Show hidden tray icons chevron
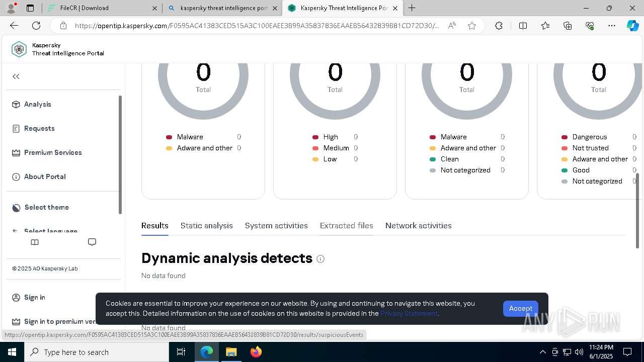The height and width of the screenshot is (362, 644). point(542,352)
